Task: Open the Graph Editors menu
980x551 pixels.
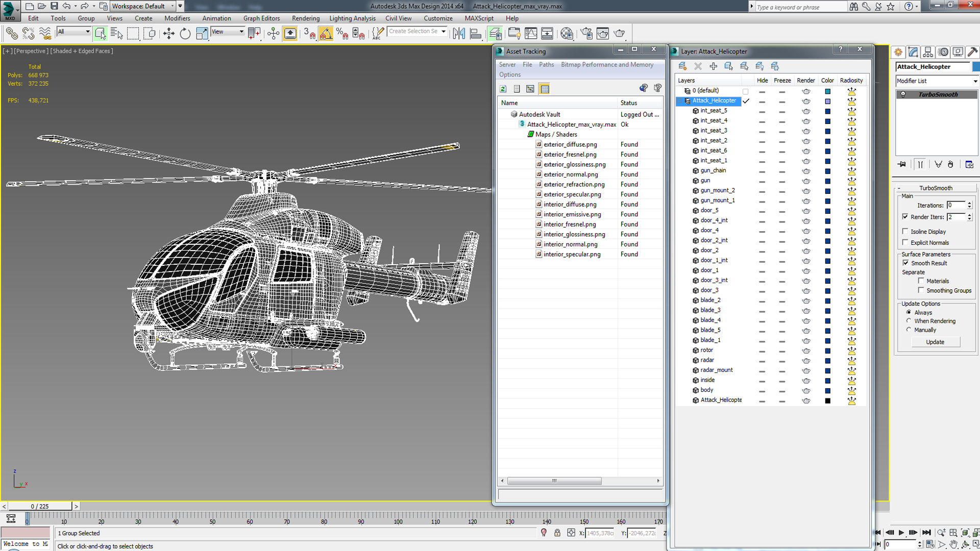Action: point(261,18)
